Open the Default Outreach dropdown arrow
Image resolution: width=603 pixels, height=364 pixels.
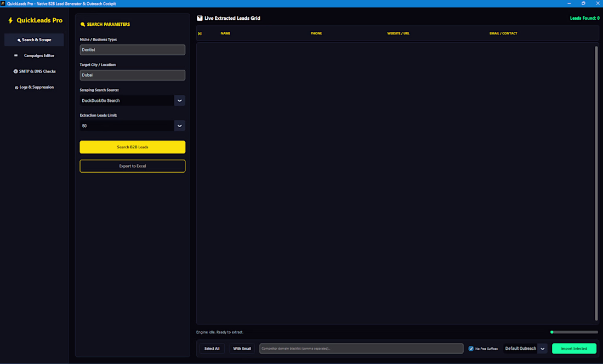click(x=543, y=349)
